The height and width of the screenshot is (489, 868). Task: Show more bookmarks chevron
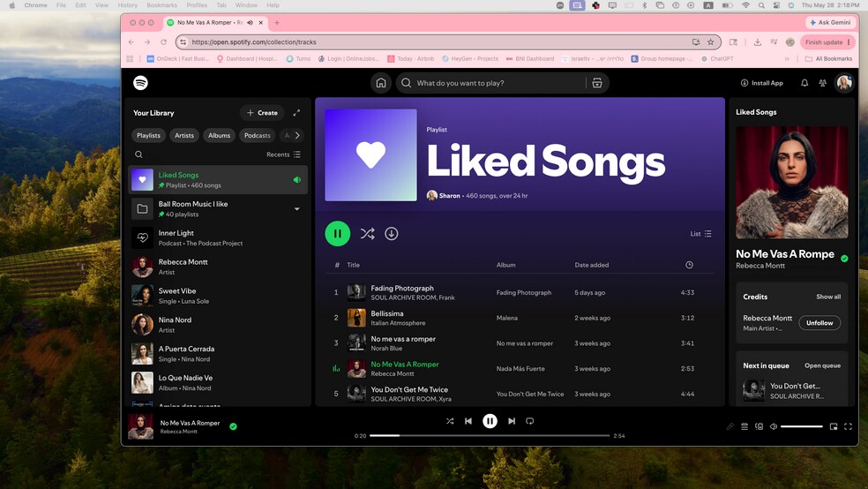pos(787,59)
